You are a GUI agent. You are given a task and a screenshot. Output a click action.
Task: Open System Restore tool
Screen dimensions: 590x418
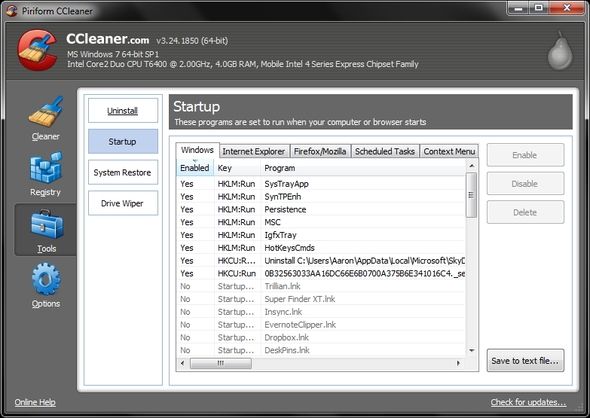point(123,172)
